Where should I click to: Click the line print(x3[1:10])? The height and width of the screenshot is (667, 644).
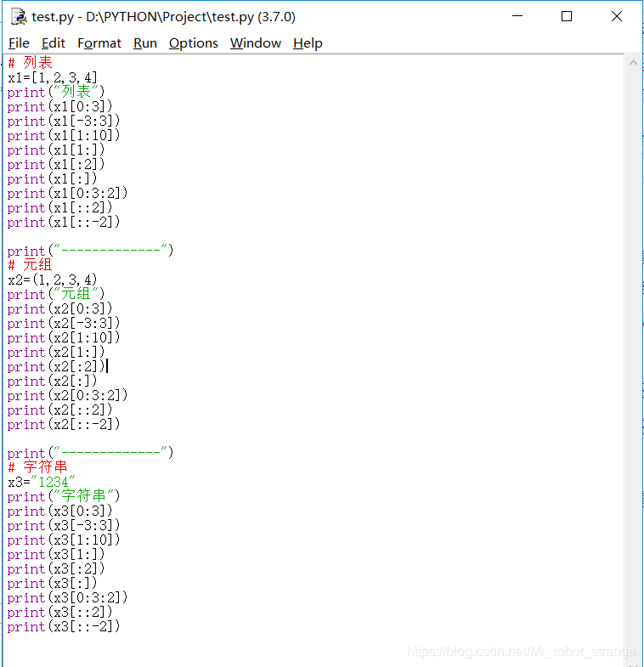[x=64, y=540]
